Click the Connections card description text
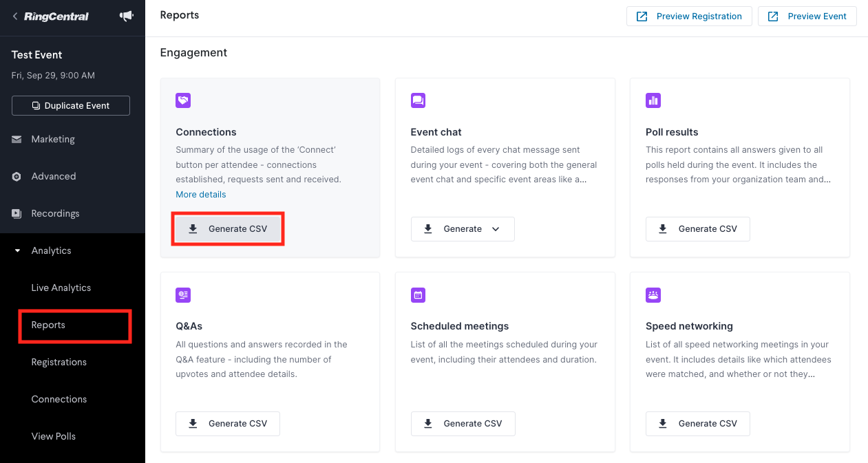868x463 pixels. coord(259,165)
